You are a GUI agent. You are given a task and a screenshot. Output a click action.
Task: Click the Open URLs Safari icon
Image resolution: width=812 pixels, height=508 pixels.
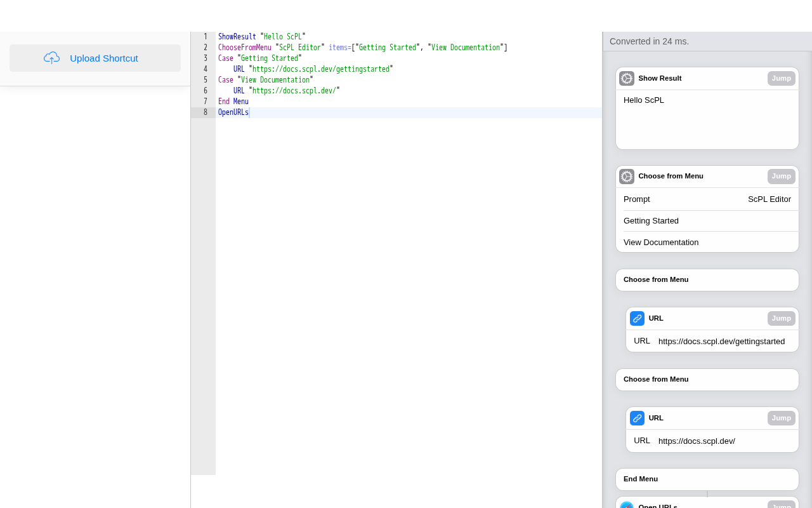(627, 505)
